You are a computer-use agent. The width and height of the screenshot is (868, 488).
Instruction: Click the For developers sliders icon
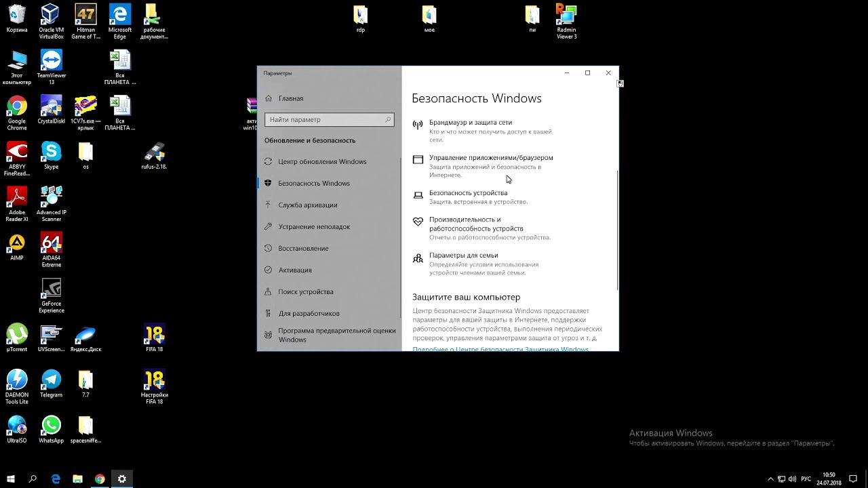[269, 313]
